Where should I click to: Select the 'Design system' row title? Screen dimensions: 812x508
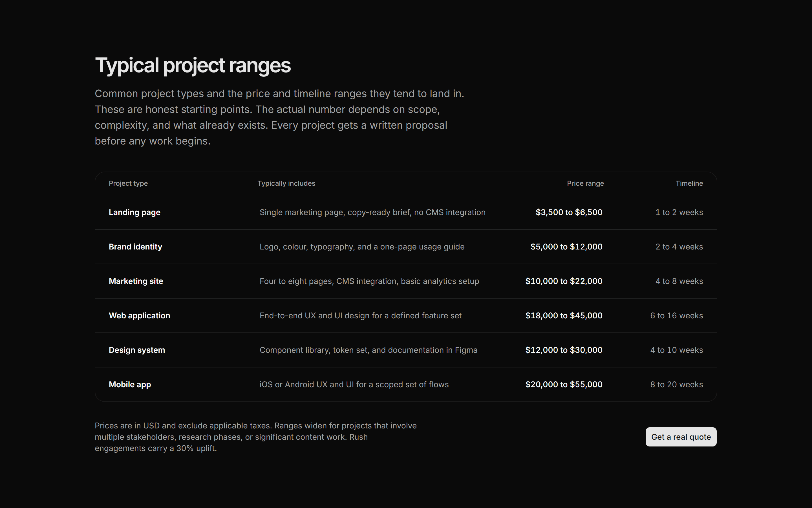click(x=137, y=350)
